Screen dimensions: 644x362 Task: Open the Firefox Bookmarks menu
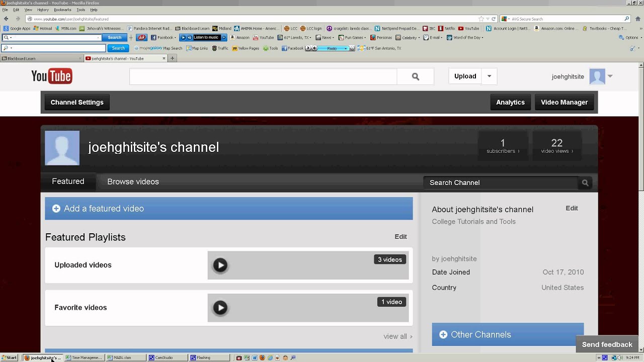[x=62, y=10]
